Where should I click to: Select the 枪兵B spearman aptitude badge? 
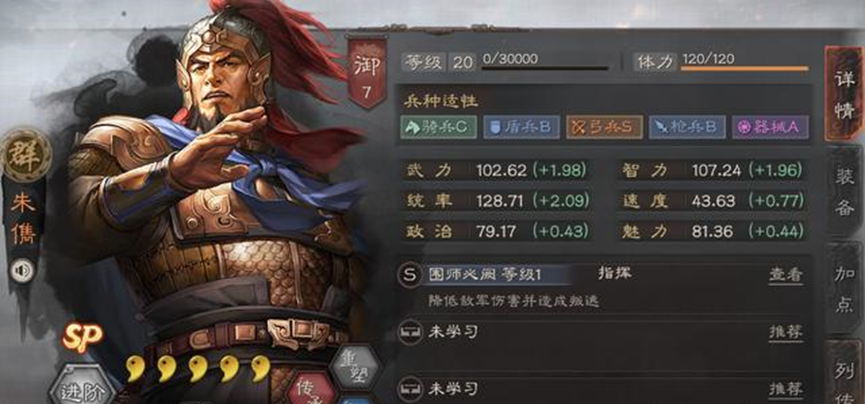click(x=687, y=127)
